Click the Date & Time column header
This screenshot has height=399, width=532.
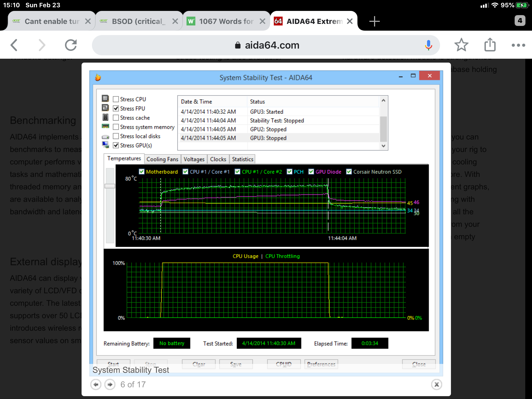(x=212, y=102)
